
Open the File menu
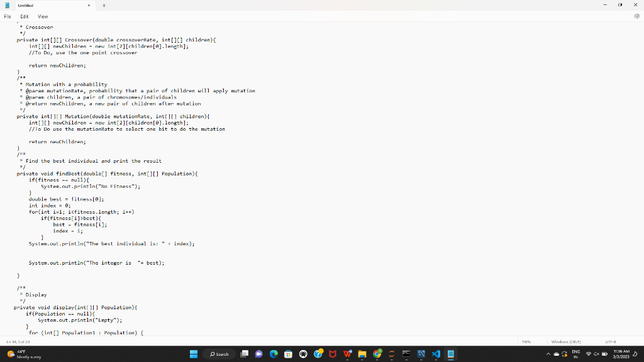pyautogui.click(x=7, y=16)
